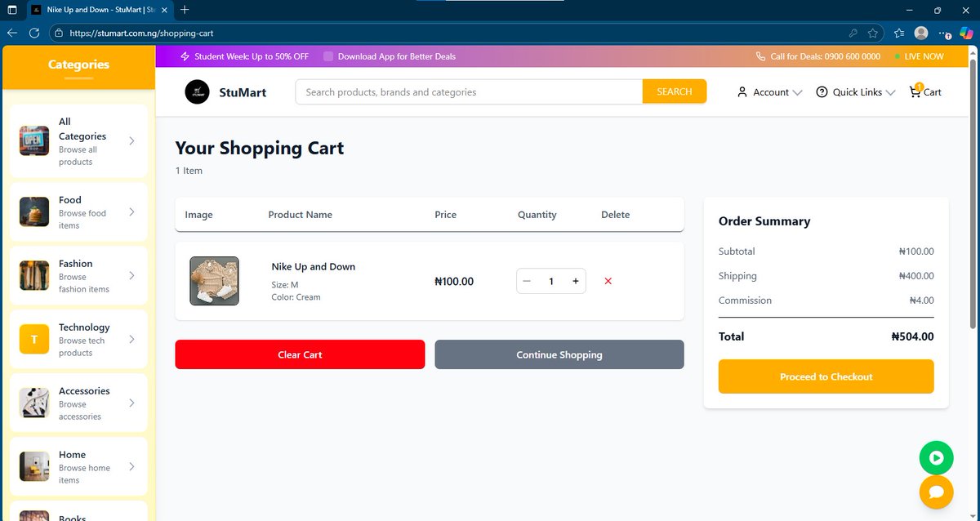Click the Technology yellow T icon
The height and width of the screenshot is (521, 980).
[x=34, y=340]
